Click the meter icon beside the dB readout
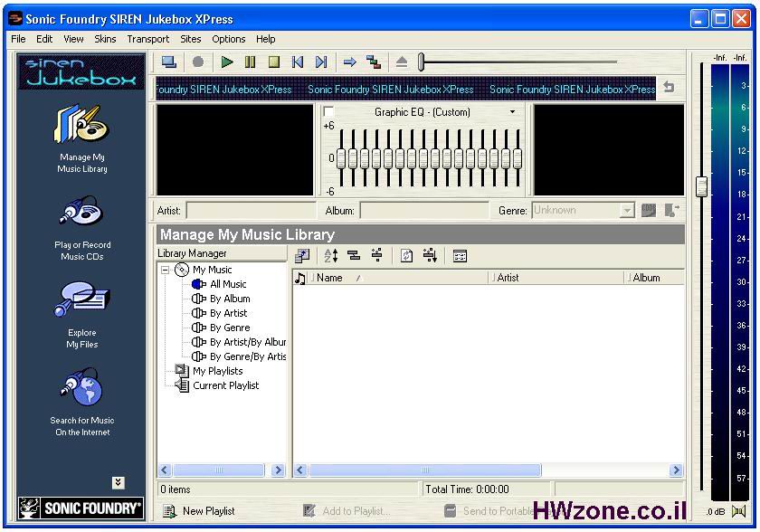The height and width of the screenshot is (532, 760). pyautogui.click(x=738, y=510)
